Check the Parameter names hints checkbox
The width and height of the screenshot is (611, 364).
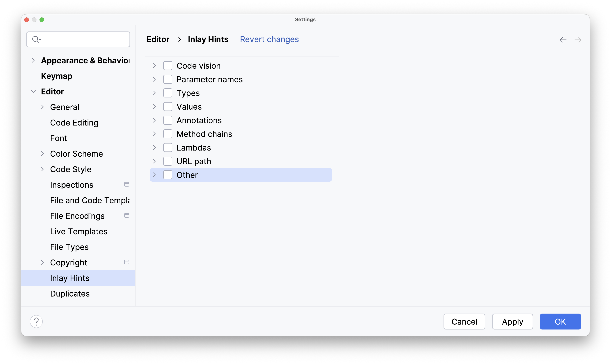[x=168, y=79]
